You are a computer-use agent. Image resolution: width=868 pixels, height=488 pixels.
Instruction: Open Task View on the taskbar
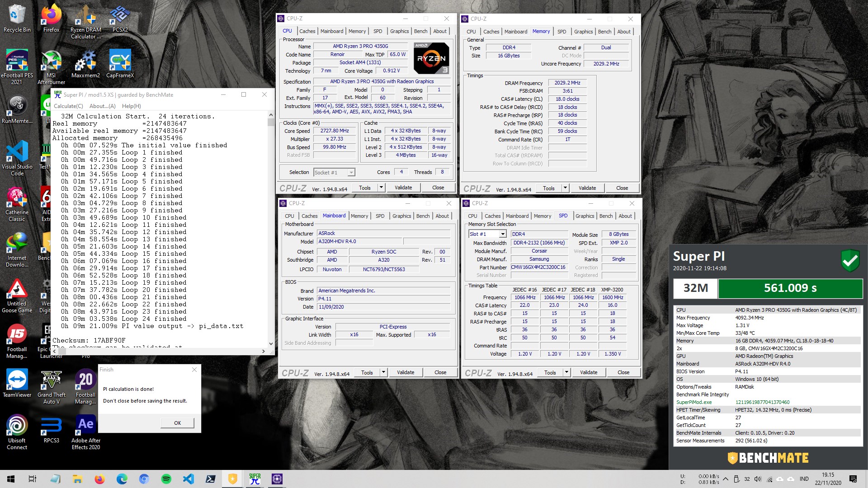(33, 479)
